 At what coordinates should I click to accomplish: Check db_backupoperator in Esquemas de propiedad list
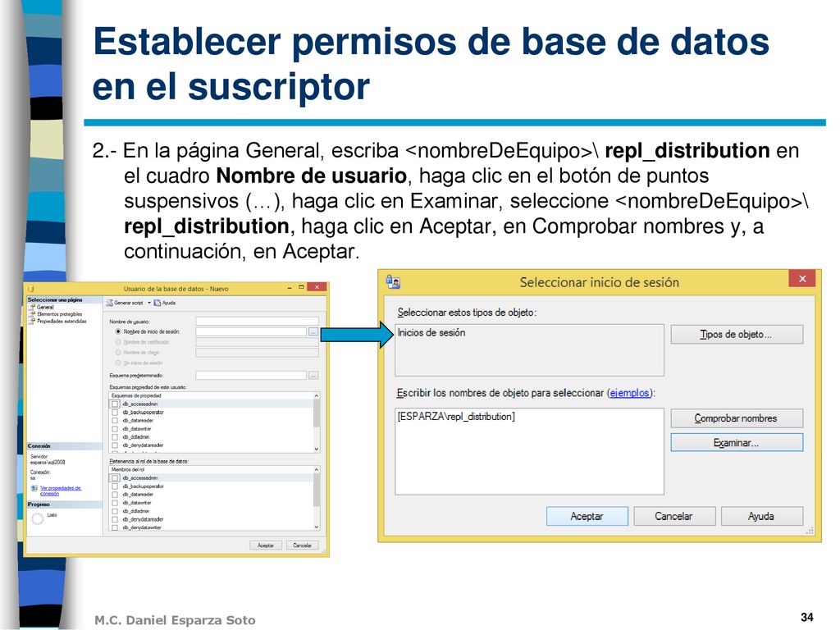[115, 413]
